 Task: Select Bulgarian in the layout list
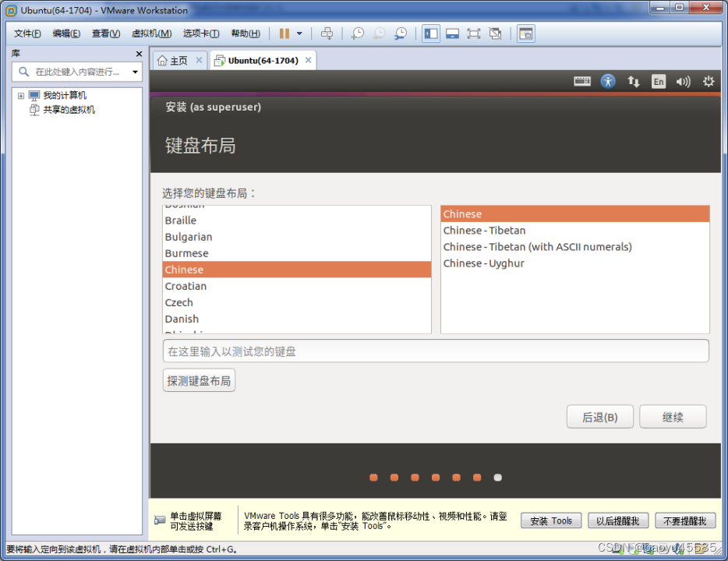pos(297,237)
